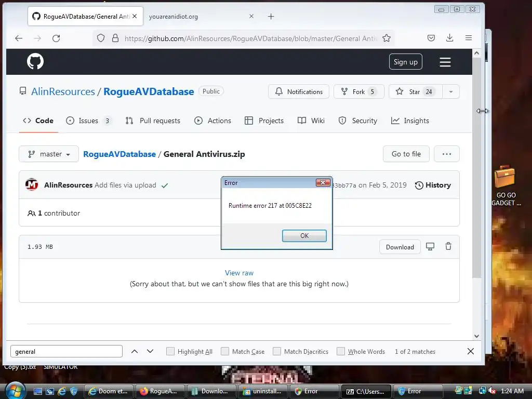
Task: Click the Notifications button
Action: (x=299, y=91)
